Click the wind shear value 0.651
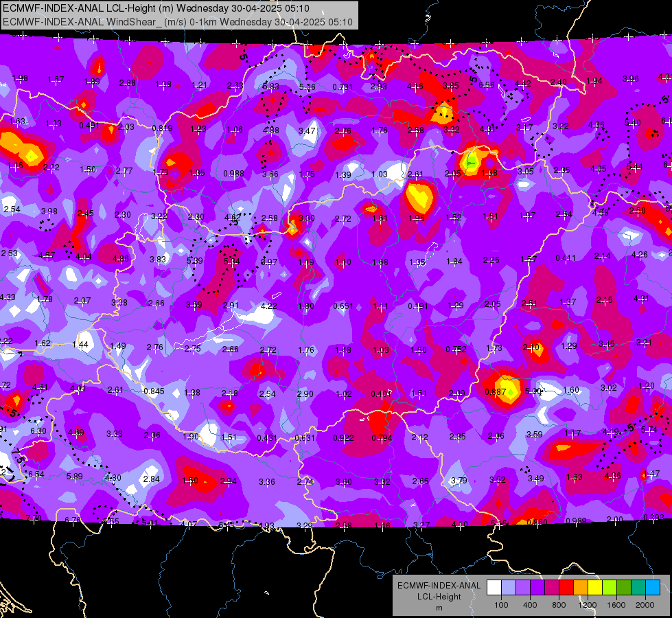 pyautogui.click(x=343, y=306)
